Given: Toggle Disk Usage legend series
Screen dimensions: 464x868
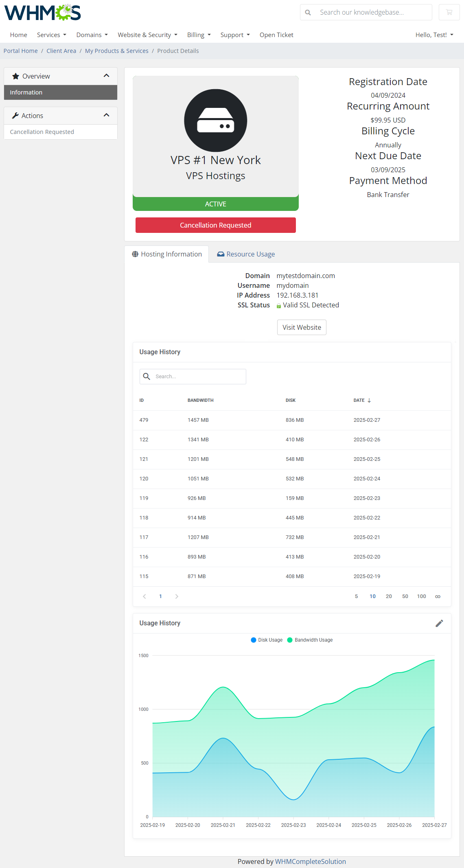Looking at the screenshot, I should pyautogui.click(x=267, y=640).
